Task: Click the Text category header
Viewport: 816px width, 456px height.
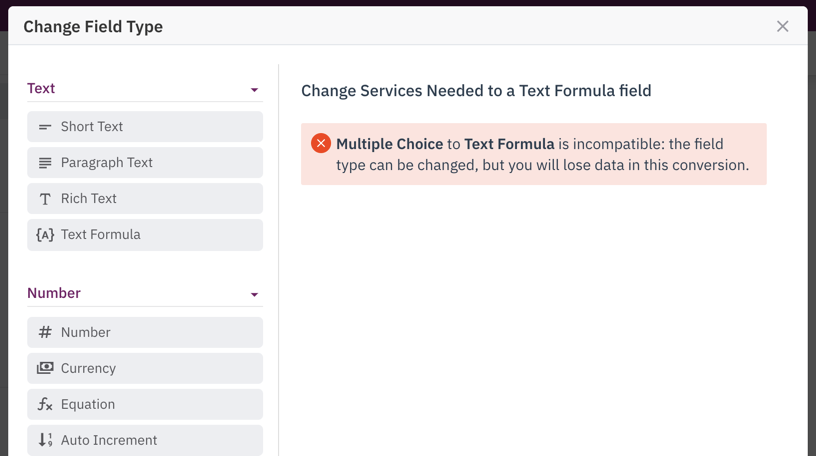Action: point(41,88)
